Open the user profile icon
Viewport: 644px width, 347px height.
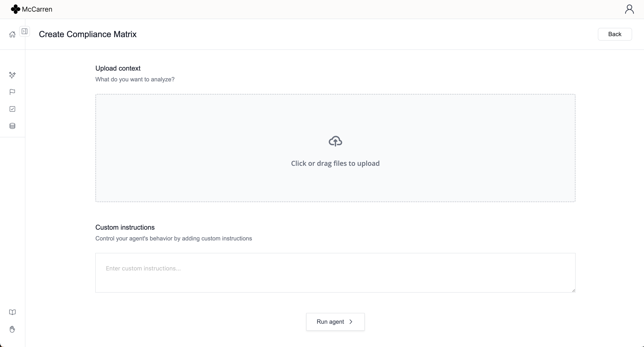coord(629,9)
